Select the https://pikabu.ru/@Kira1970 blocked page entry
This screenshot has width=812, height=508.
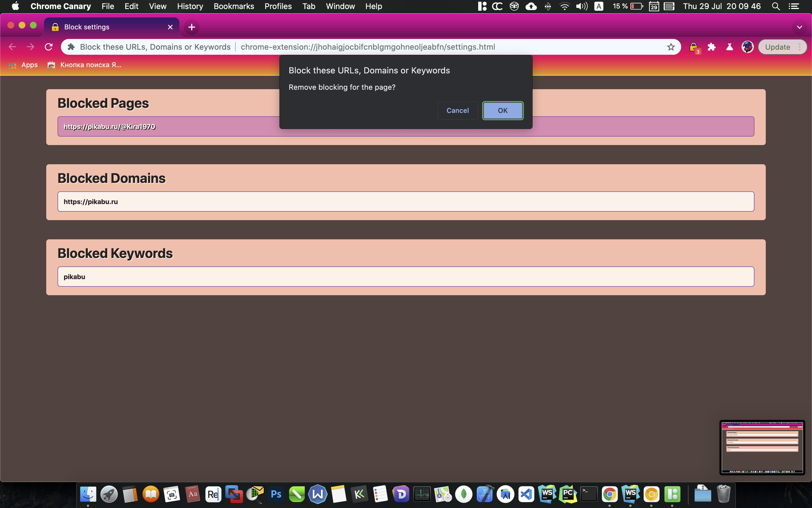(406, 127)
